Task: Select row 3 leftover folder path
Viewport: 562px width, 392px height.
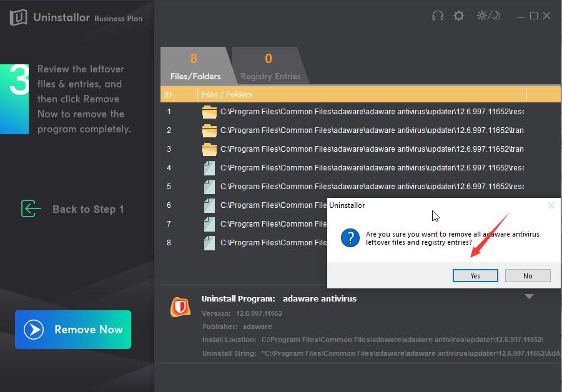Action: [372, 149]
